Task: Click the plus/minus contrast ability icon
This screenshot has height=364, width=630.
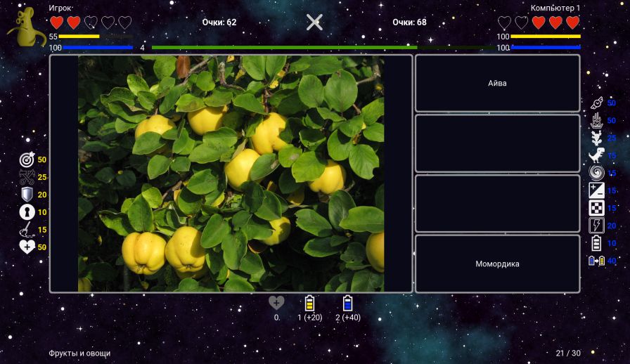Action: tap(596, 190)
